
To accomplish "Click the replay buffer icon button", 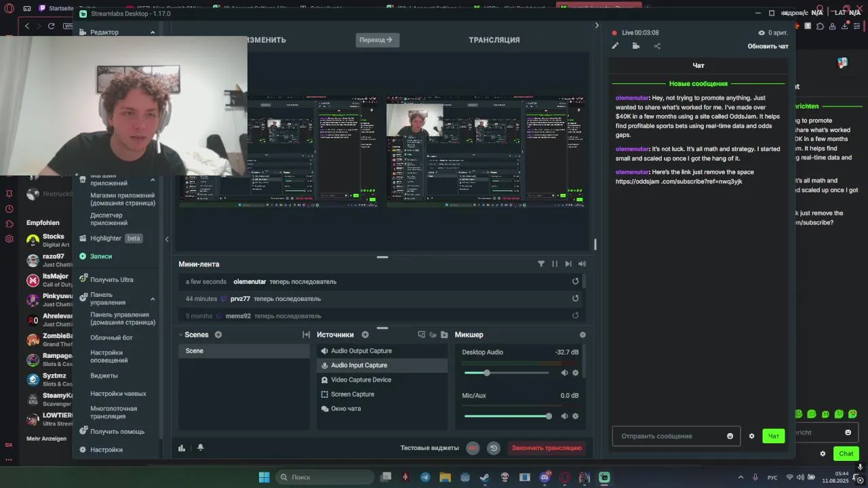I will 494,448.
